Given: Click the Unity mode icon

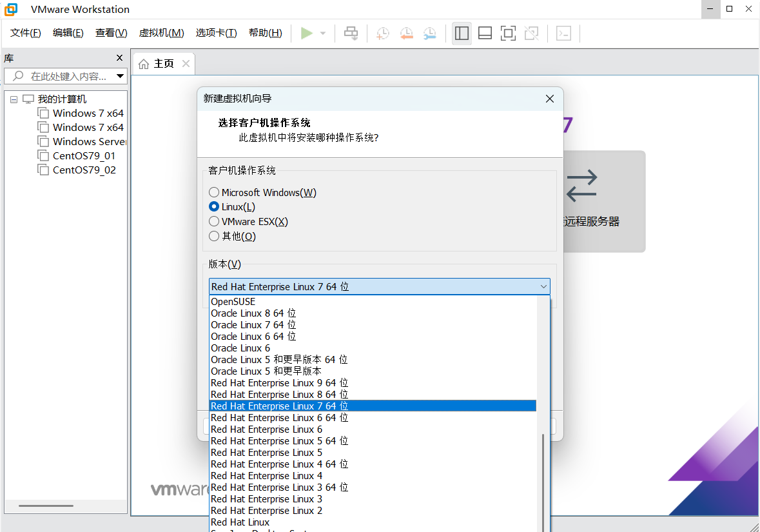Looking at the screenshot, I should click(532, 34).
